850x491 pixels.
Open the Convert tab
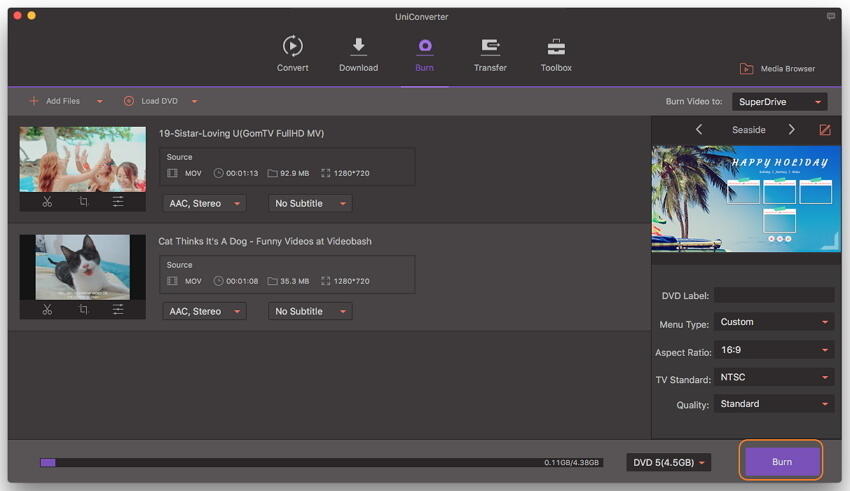click(292, 54)
